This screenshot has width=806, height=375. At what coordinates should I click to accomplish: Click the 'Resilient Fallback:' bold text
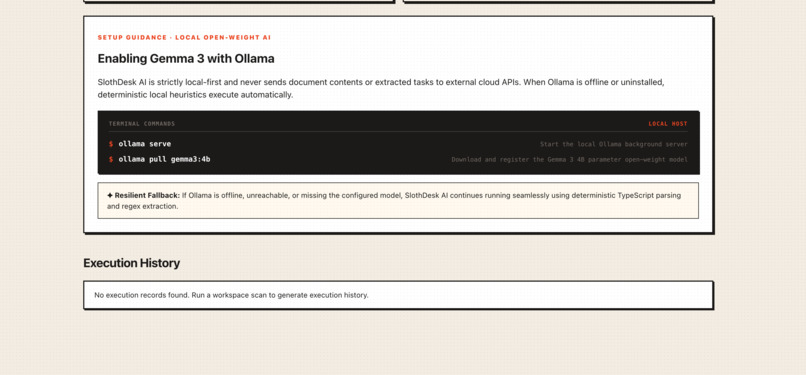(147, 195)
